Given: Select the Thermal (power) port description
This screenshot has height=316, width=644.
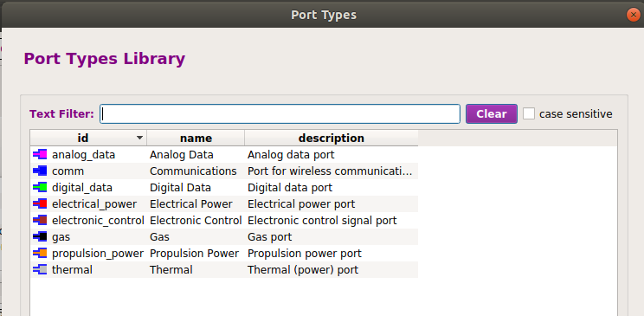Looking at the screenshot, I should [303, 269].
